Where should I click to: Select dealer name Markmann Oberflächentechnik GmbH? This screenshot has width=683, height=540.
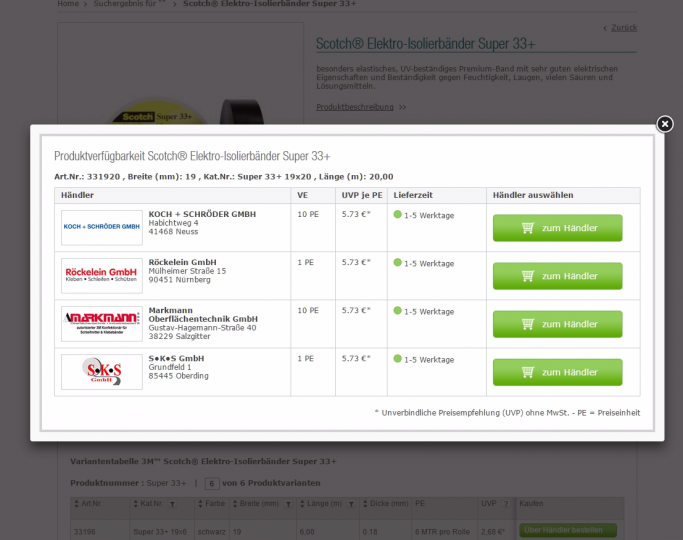pyautogui.click(x=203, y=314)
